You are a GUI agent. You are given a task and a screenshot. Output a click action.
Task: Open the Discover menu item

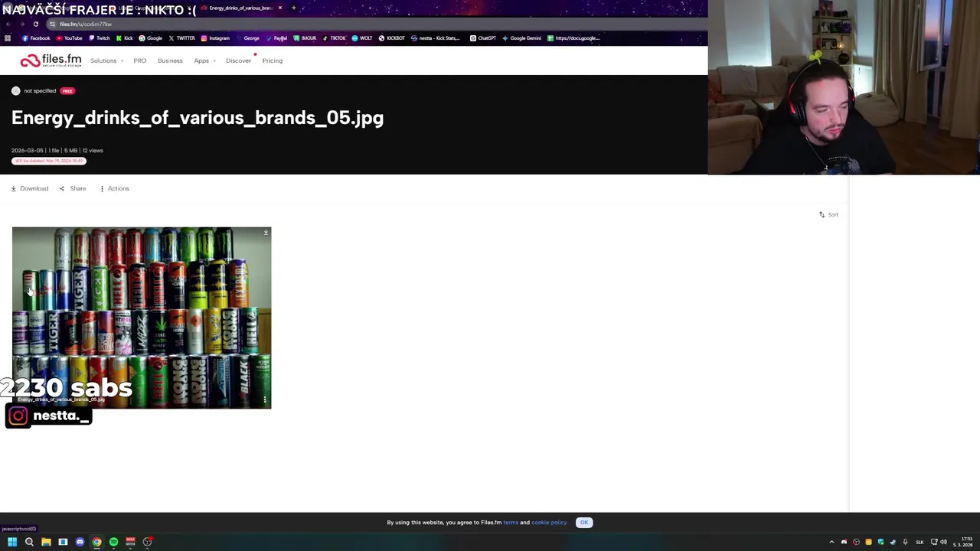[238, 60]
